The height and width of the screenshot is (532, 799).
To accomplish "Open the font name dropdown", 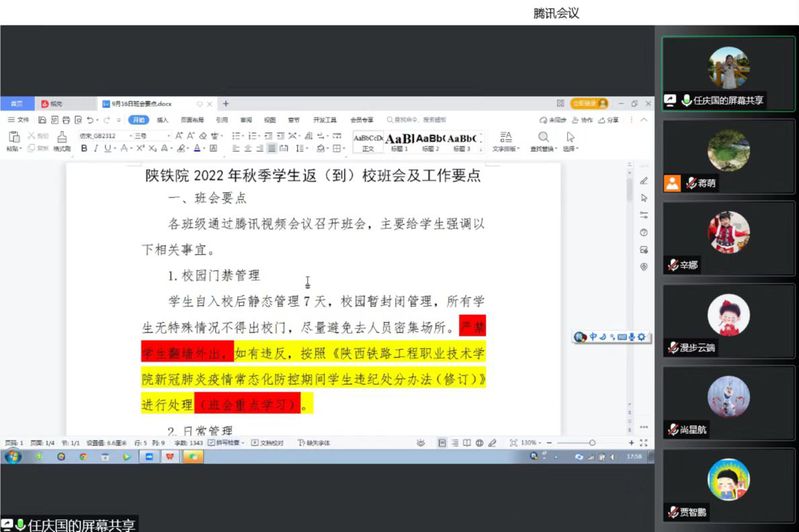I will click(x=103, y=135).
